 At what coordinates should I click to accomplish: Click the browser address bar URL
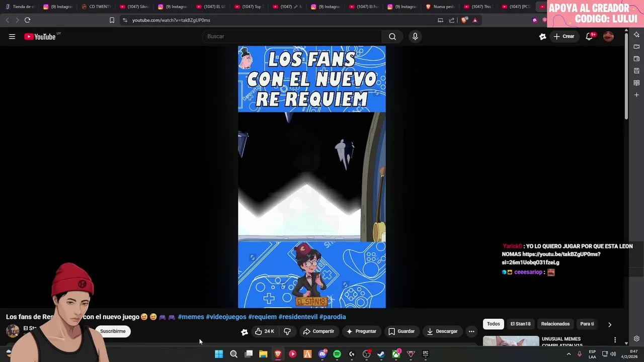171,20
